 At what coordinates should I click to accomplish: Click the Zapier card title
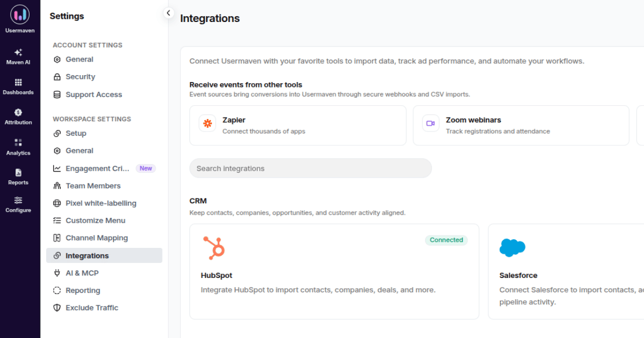[234, 120]
